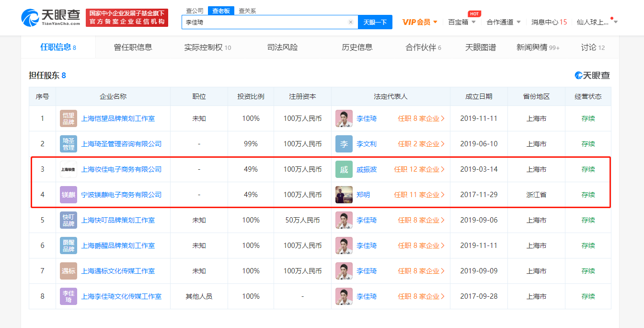Click 郑明's profile photo

344,195
